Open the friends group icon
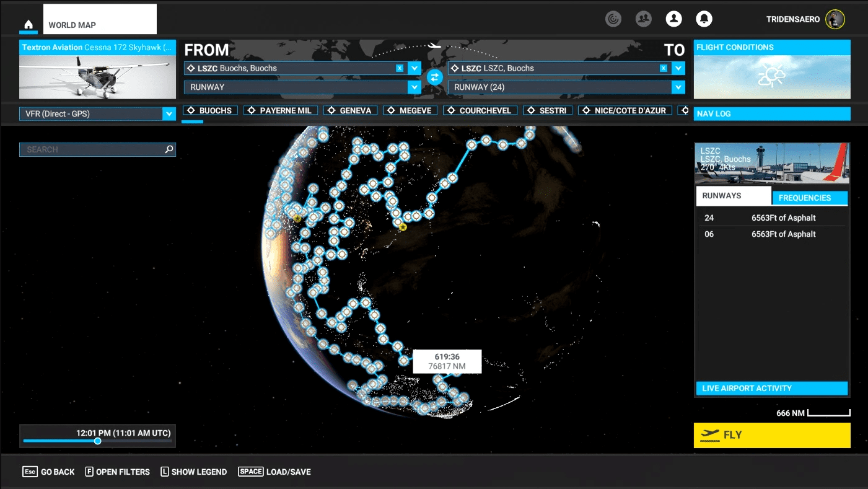 click(x=644, y=19)
